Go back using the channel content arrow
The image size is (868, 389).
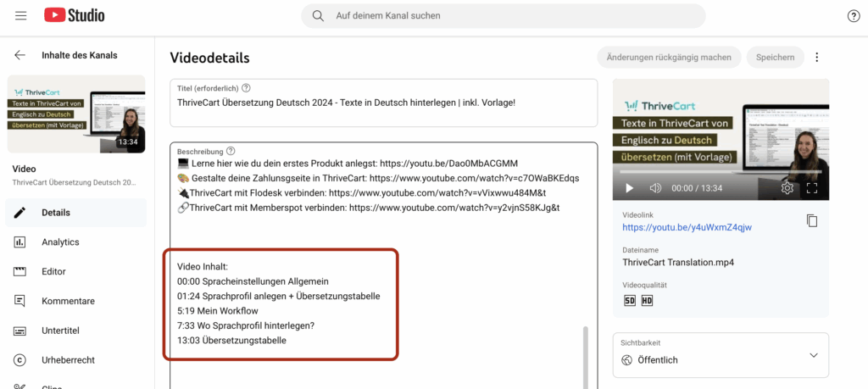(x=20, y=55)
